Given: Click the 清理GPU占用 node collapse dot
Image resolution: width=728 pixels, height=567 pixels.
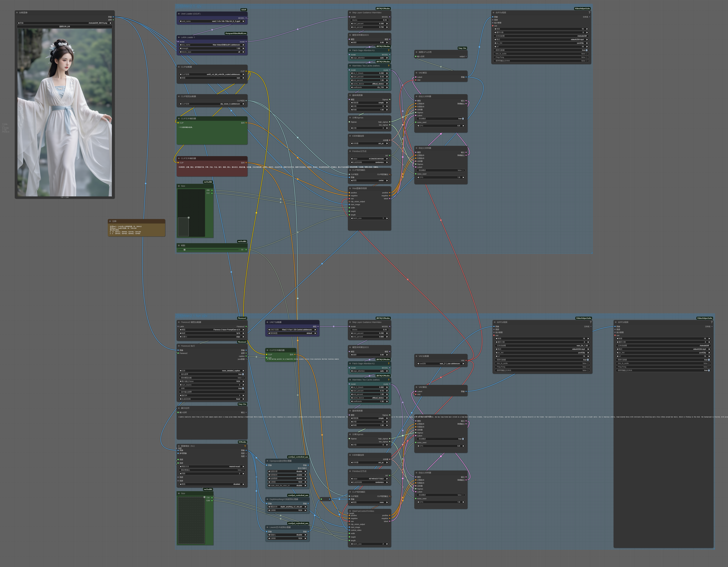Looking at the screenshot, I should [x=416, y=52].
